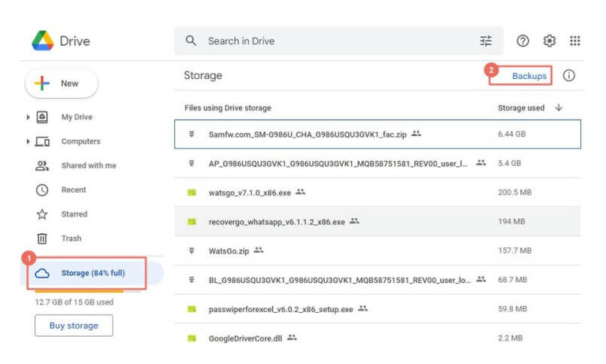Click the 200.5 MB size value
The image size is (606, 364).
515,193
